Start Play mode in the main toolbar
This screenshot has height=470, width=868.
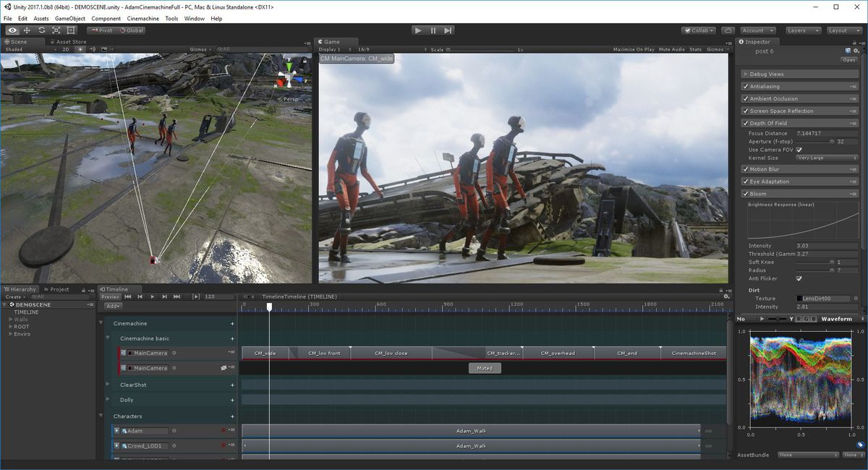click(x=418, y=30)
